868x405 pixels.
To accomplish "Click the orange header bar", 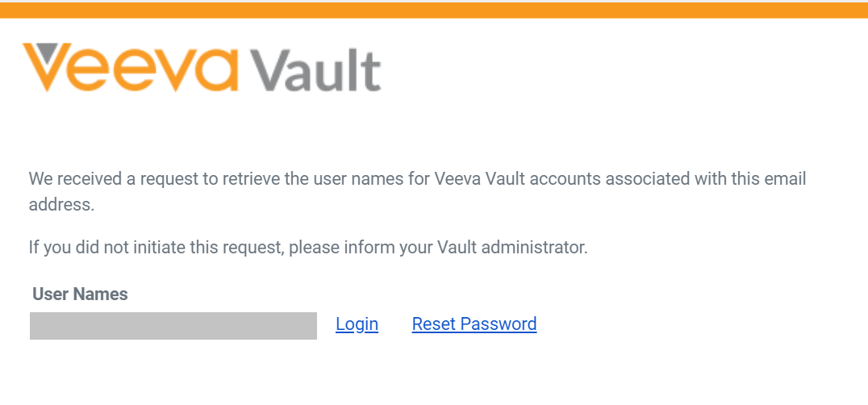I will pos(434,10).
